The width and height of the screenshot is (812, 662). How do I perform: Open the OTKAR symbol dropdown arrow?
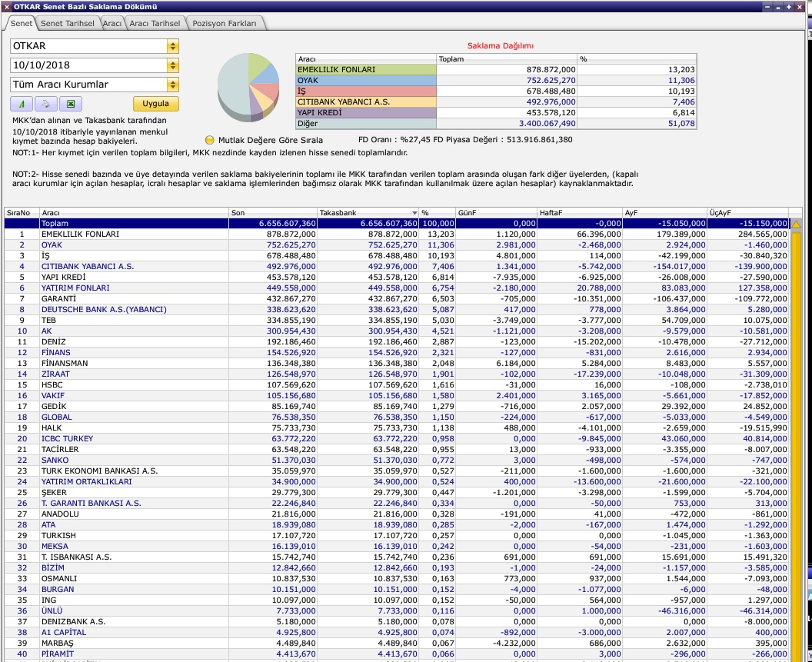173,46
